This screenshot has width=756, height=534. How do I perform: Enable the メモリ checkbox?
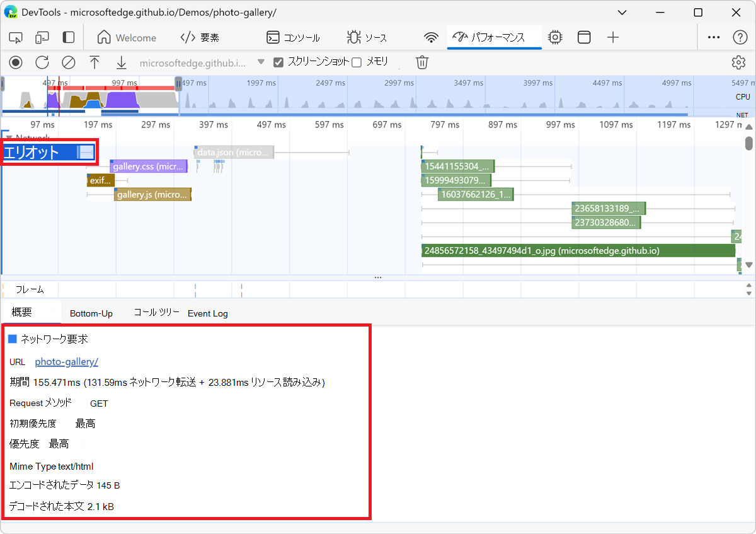(357, 62)
